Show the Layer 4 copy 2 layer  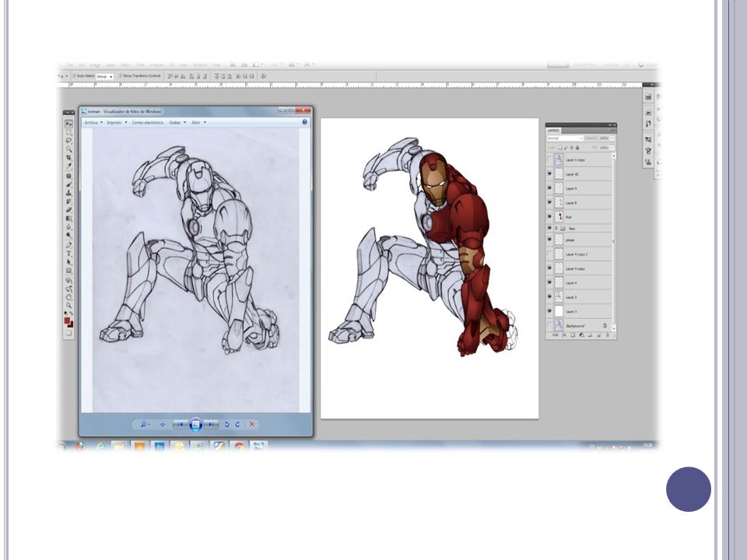(550, 254)
